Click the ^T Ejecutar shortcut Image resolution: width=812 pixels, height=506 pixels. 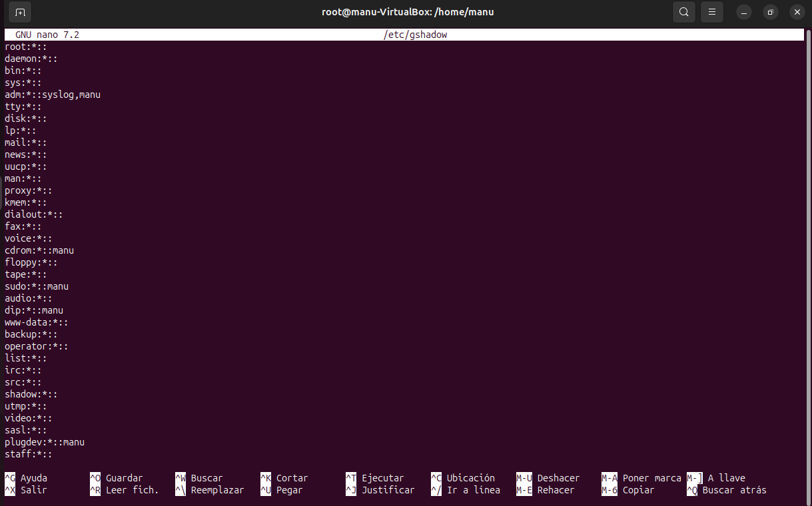tap(374, 478)
